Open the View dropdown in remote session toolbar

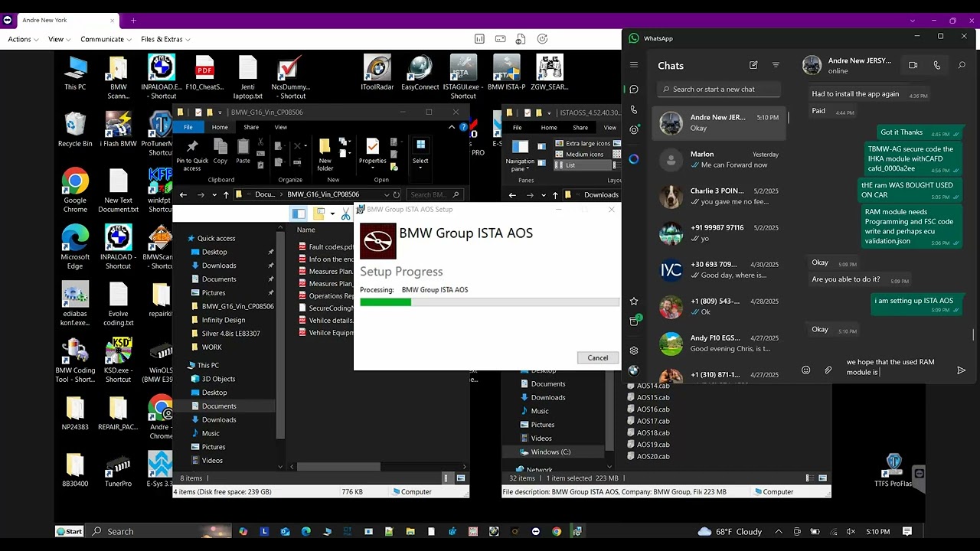point(59,39)
